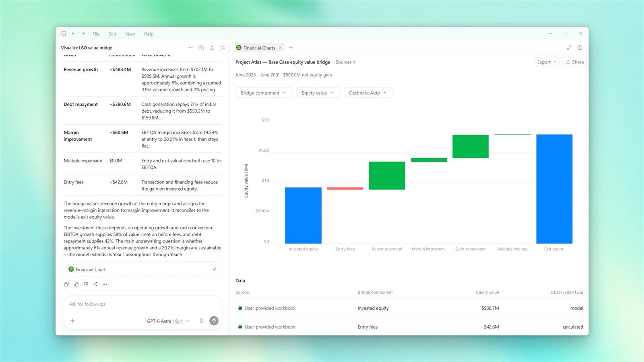Open the Bridge component dropdown

(x=264, y=93)
